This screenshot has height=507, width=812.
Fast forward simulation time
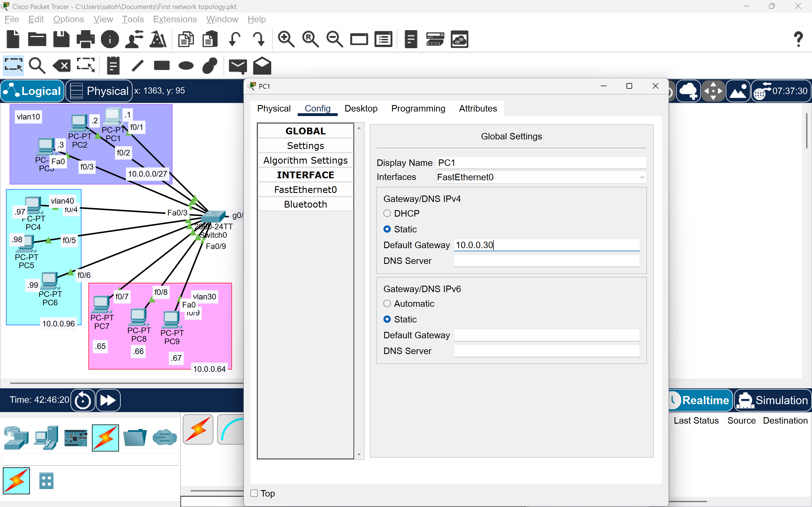[108, 400]
